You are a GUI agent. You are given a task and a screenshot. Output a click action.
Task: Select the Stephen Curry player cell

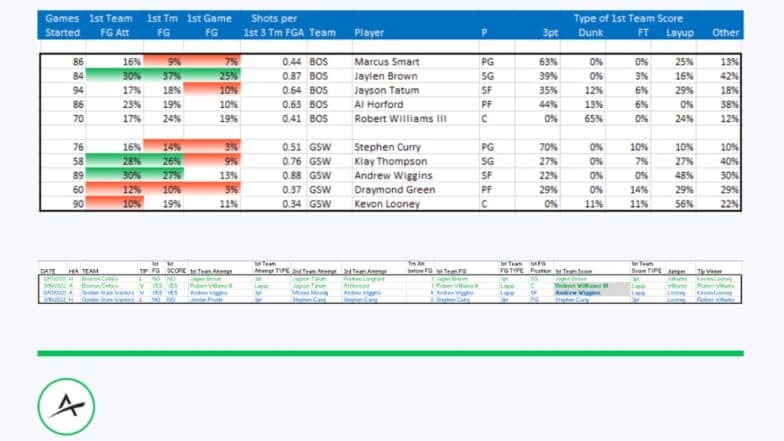pyautogui.click(x=387, y=148)
